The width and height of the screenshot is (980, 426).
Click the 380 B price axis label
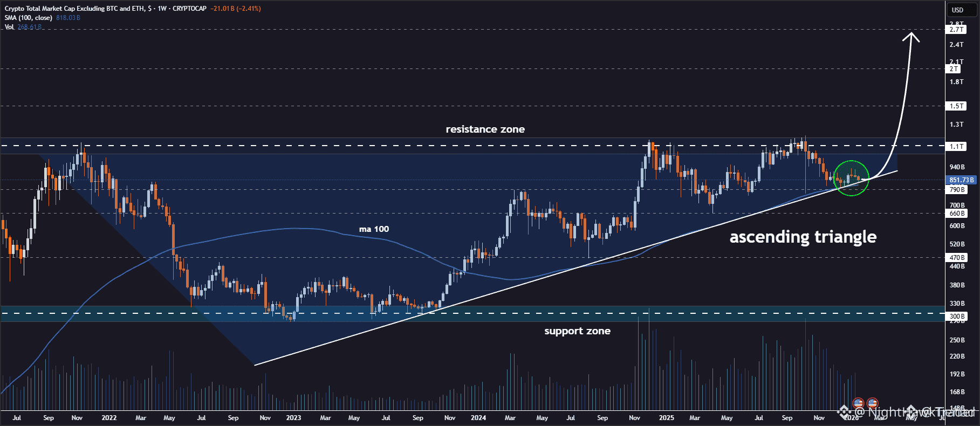[x=957, y=285]
